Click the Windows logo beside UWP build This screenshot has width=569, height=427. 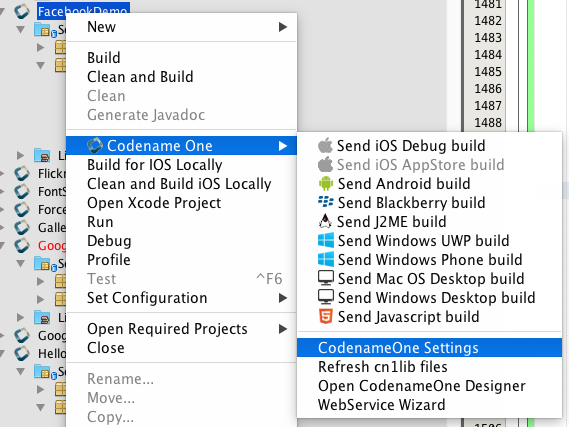coord(326,240)
